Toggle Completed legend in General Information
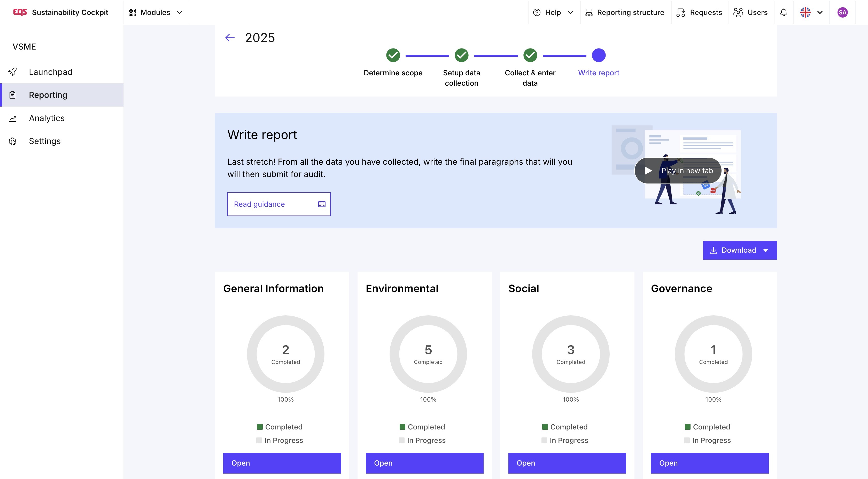The width and height of the screenshot is (868, 479). coord(280,427)
